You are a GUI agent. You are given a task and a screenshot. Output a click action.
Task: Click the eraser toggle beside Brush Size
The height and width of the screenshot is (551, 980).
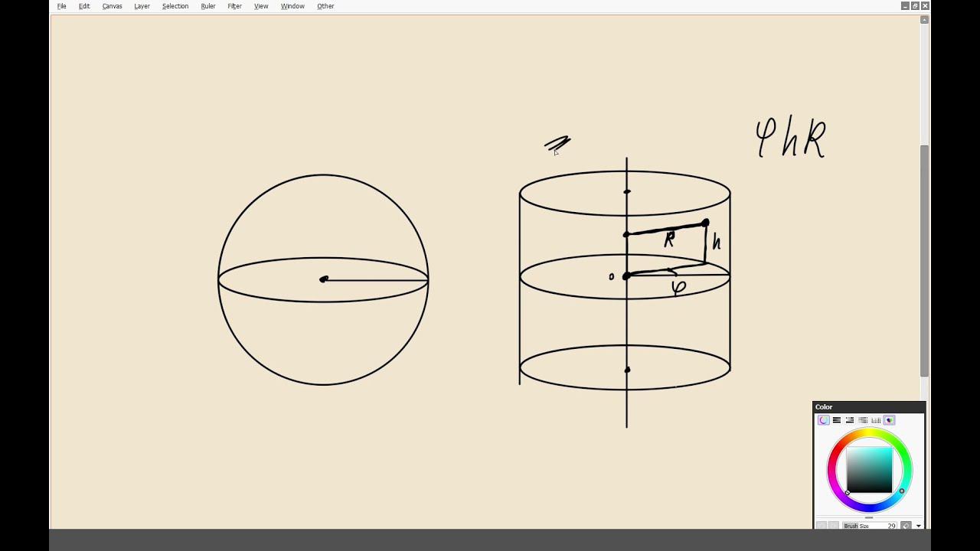[906, 526]
